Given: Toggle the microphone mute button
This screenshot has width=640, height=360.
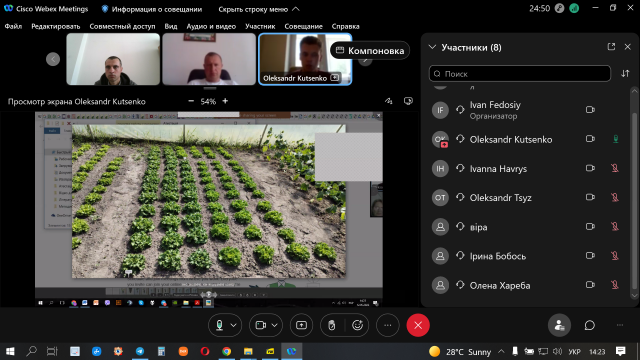Looking at the screenshot, I should [220, 325].
